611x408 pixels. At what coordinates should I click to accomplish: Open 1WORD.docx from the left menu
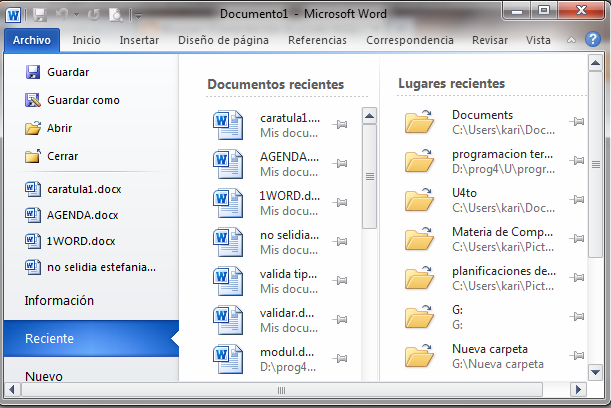(70, 241)
